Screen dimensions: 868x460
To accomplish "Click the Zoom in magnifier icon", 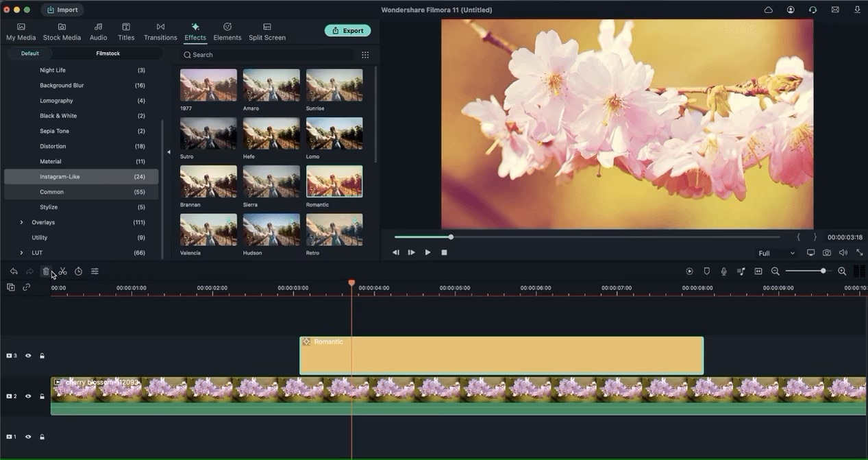I will pyautogui.click(x=842, y=271).
